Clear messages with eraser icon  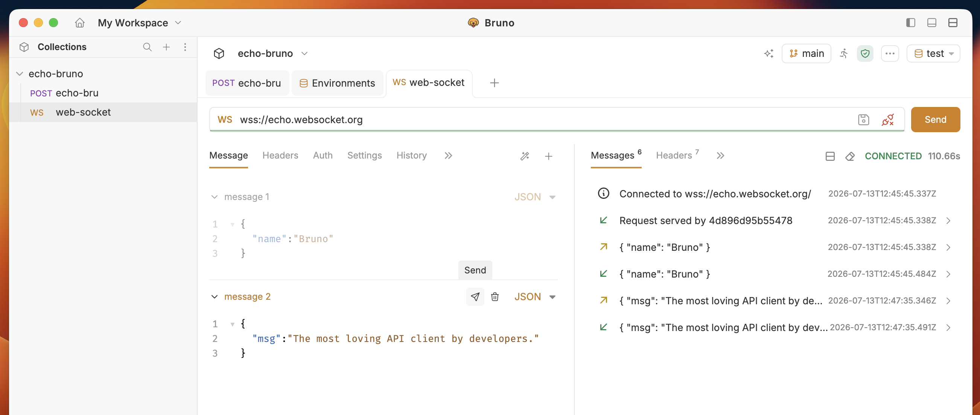pos(850,156)
